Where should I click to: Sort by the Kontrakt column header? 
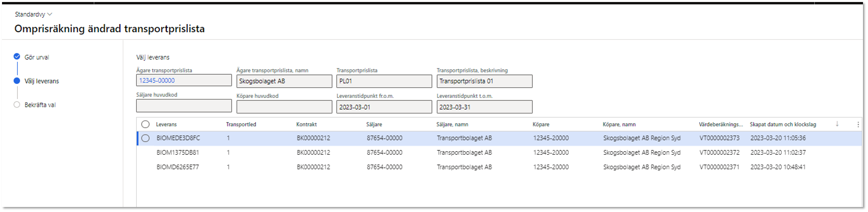tap(306, 125)
